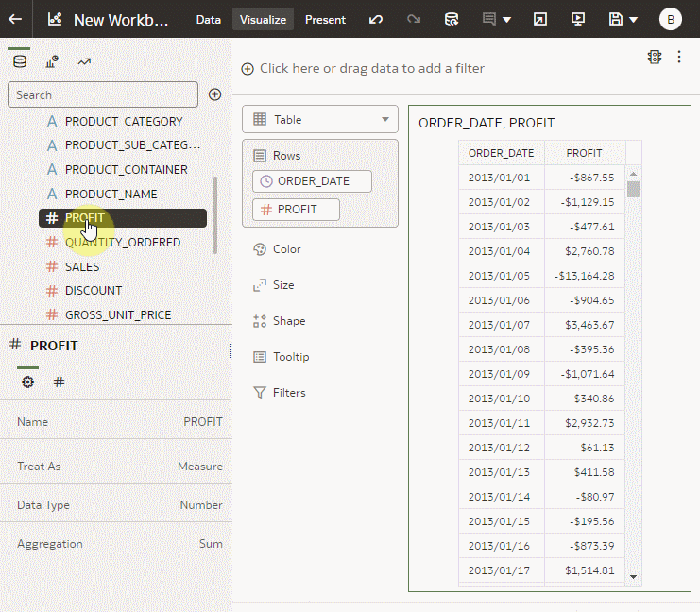This screenshot has height=612, width=700.
Task: Open the kebab menu in the filter bar
Action: (678, 57)
